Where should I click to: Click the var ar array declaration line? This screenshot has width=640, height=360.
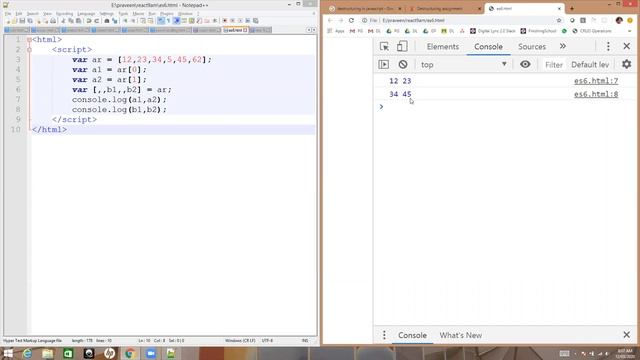click(142, 60)
